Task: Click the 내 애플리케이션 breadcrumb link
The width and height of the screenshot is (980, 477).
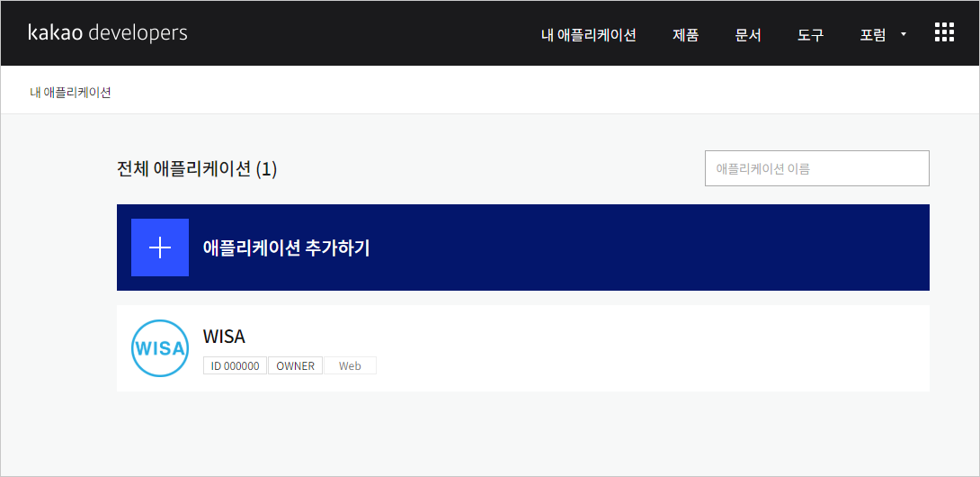Action: click(71, 94)
